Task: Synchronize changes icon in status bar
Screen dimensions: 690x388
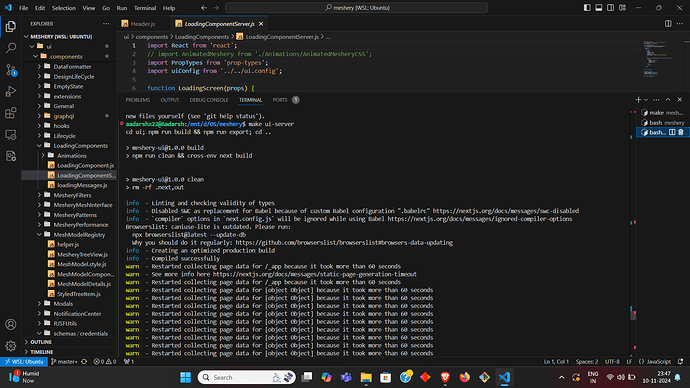Action: click(x=84, y=362)
